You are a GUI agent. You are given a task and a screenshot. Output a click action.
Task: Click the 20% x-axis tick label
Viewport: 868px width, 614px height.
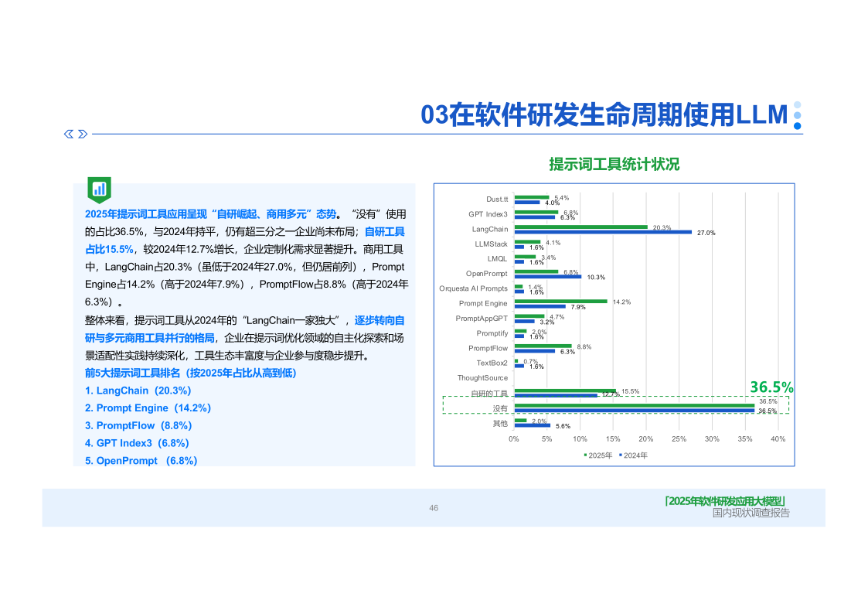point(646,439)
